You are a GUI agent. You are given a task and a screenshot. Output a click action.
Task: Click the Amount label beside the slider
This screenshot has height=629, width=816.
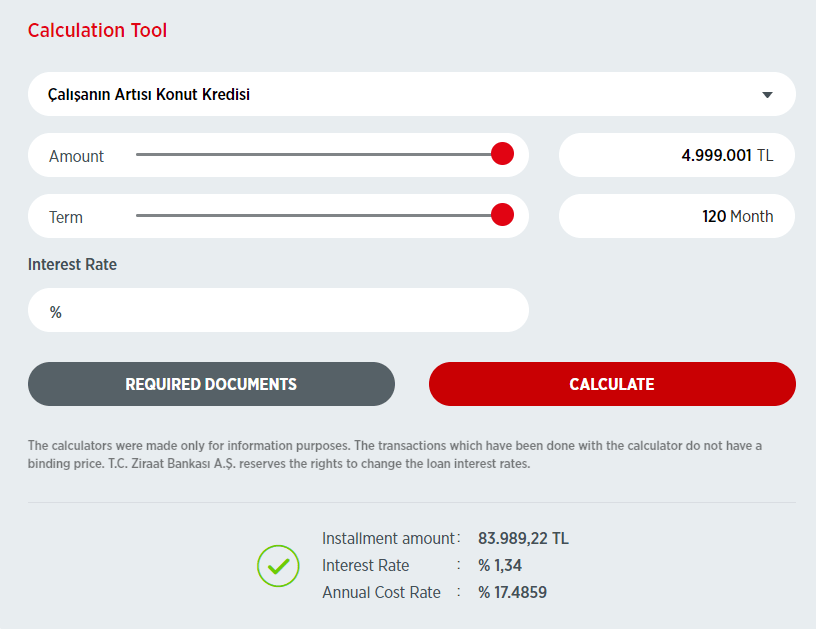tap(76, 156)
